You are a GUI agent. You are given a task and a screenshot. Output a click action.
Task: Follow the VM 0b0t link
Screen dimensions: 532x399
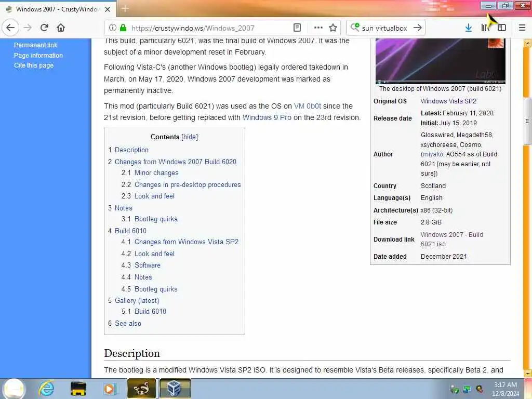click(x=308, y=106)
